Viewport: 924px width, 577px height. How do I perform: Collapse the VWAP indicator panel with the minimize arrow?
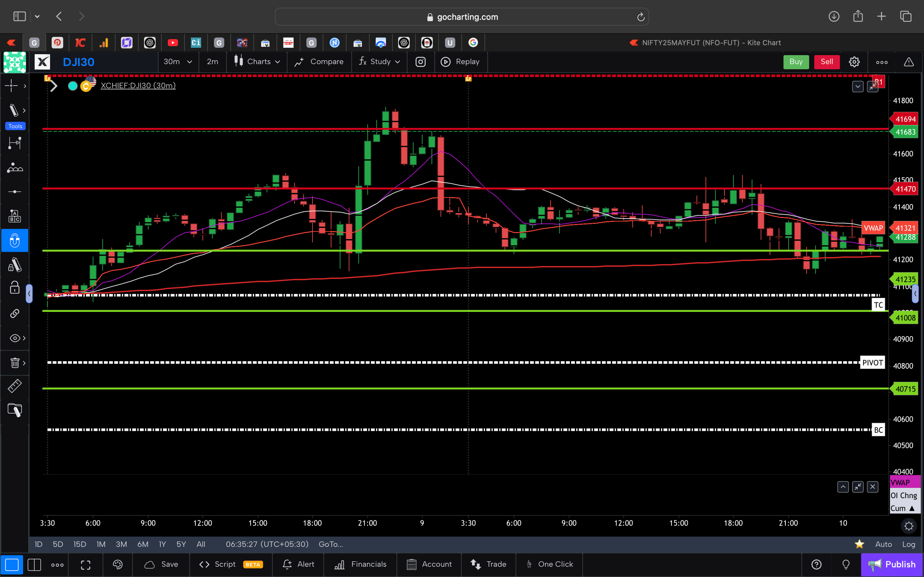click(858, 487)
